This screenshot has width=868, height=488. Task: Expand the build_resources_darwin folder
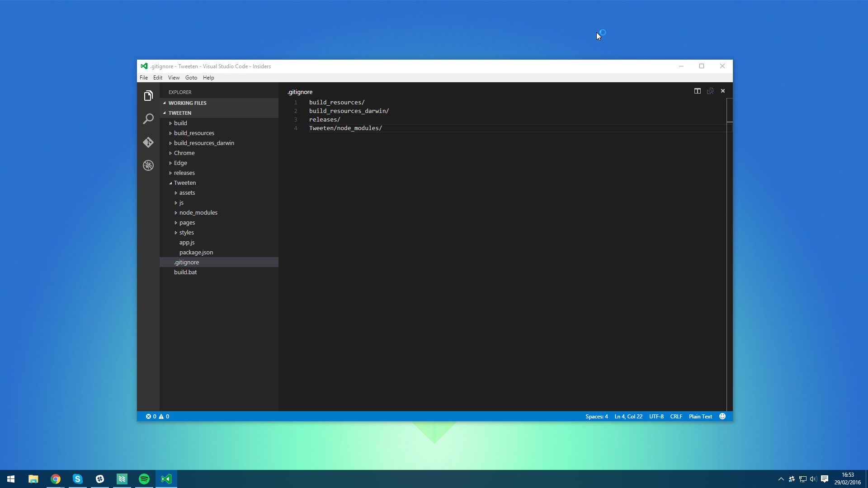coord(219,143)
